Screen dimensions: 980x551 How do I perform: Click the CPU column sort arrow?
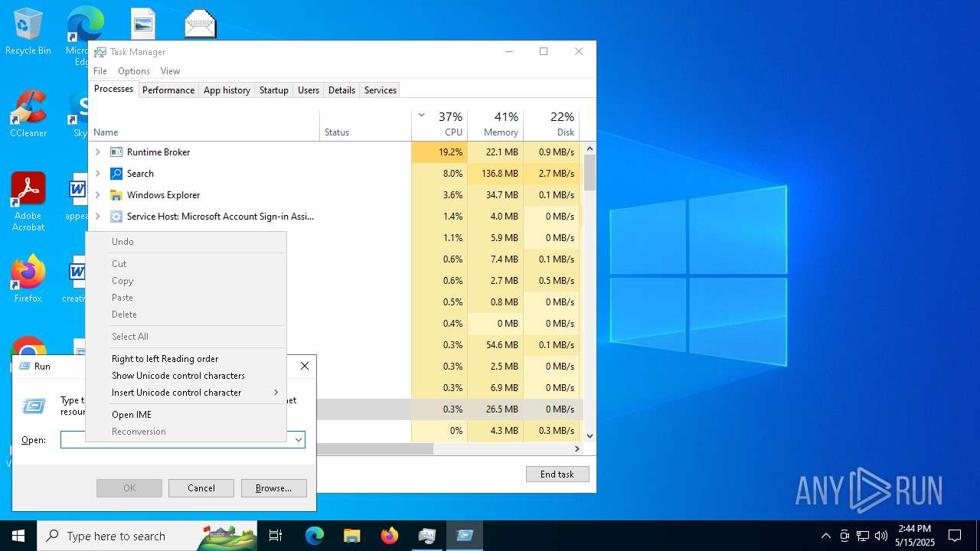pos(421,116)
